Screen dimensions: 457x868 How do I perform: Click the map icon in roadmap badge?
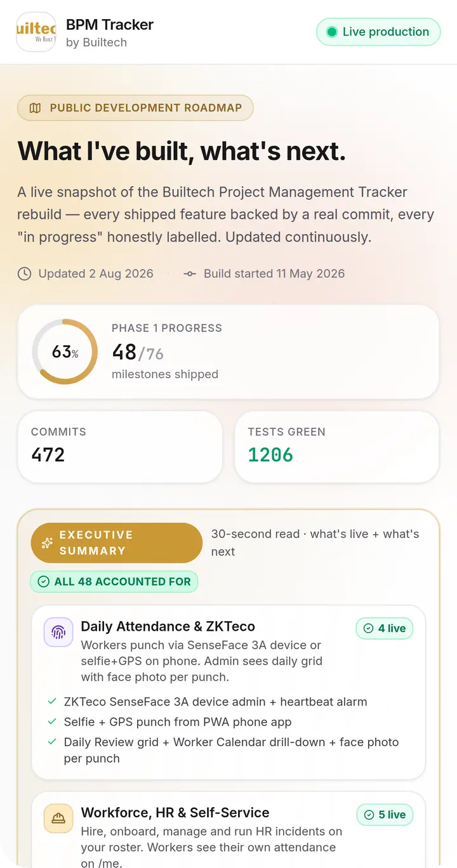36,108
